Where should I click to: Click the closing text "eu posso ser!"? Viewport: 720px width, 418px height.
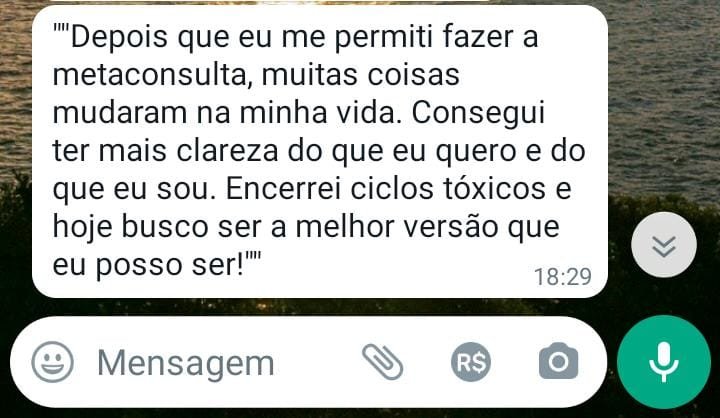[x=148, y=265]
